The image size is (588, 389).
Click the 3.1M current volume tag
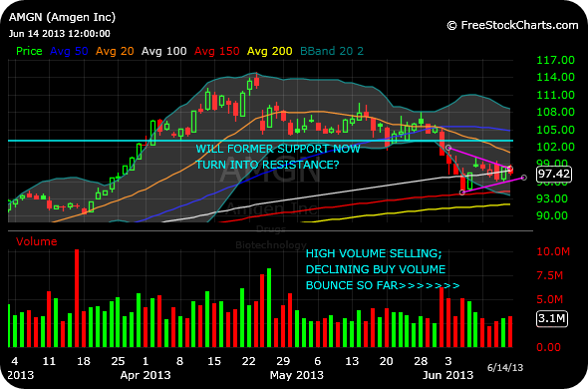click(x=552, y=319)
